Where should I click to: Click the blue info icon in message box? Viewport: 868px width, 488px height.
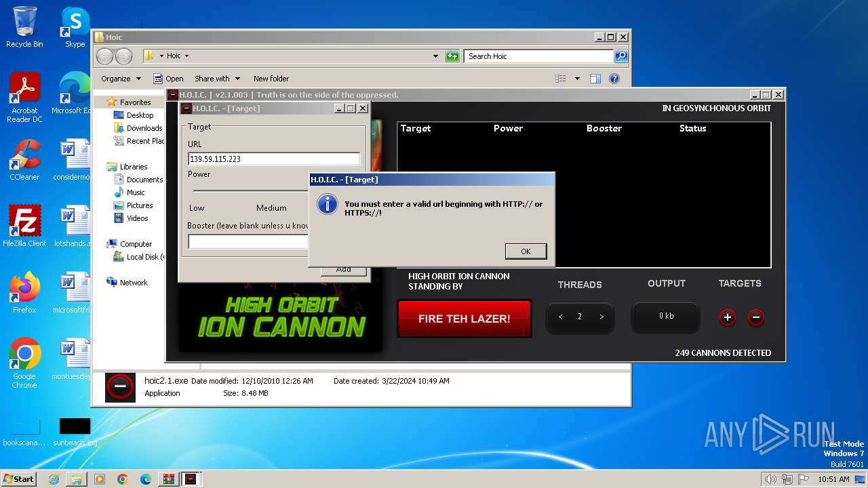(x=328, y=204)
